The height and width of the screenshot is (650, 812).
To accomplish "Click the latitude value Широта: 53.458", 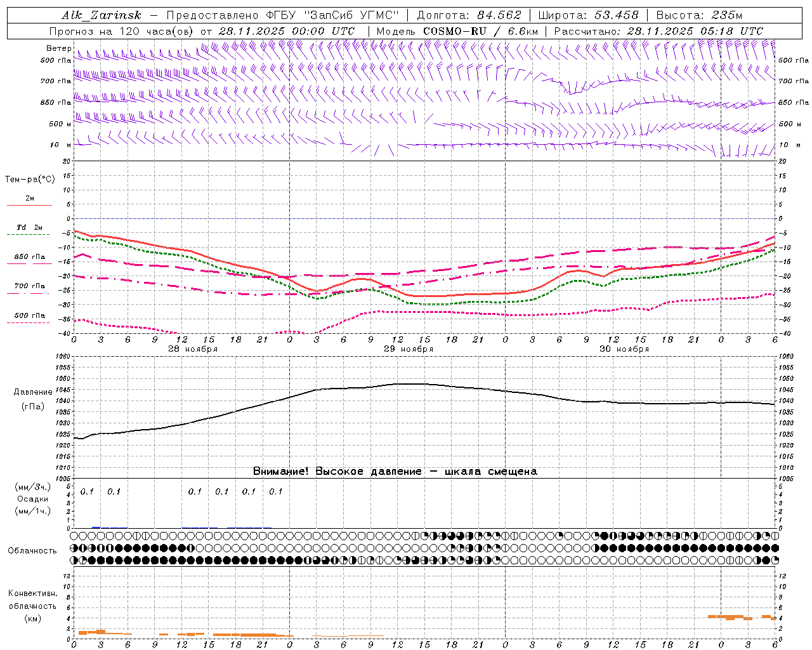I will (587, 15).
